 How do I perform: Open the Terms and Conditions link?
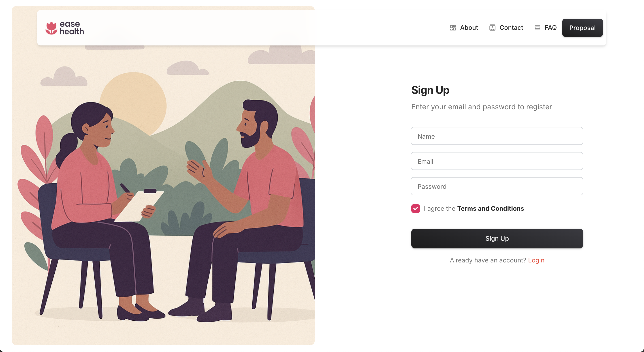point(490,208)
